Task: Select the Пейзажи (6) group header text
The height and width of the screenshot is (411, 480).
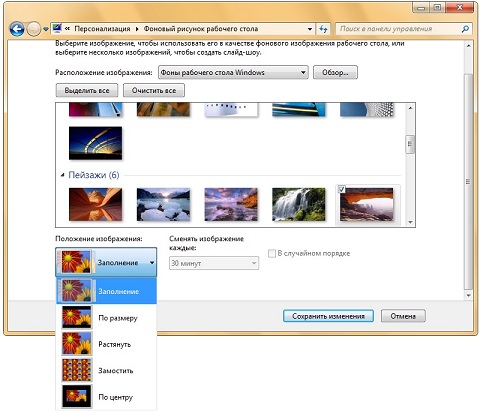Action: [x=94, y=175]
